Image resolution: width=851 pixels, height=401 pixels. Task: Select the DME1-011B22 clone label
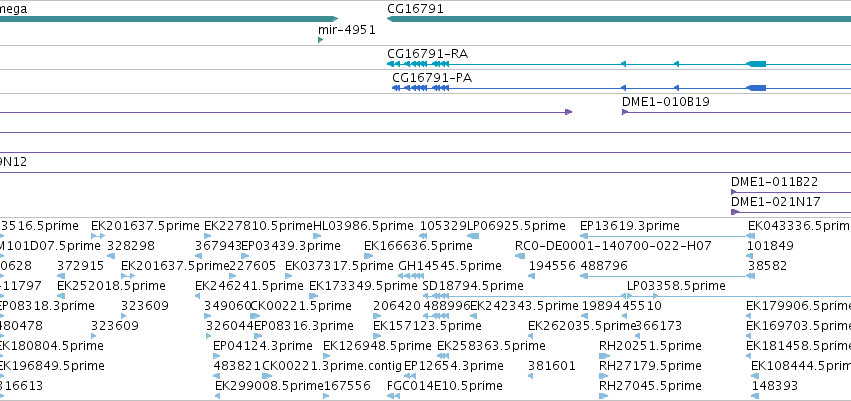click(774, 182)
